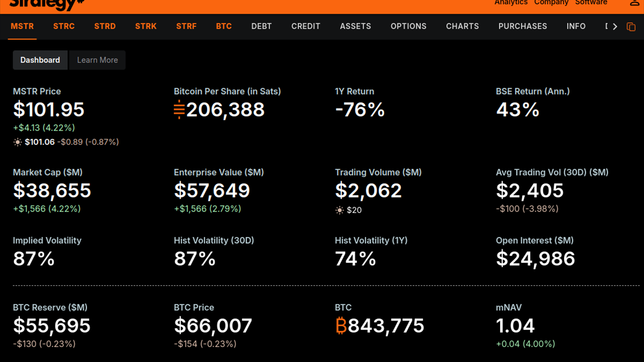Click the -$154 (-0.23%) BTC price change
Viewport: 644px width, 362px height.
pyautogui.click(x=205, y=344)
